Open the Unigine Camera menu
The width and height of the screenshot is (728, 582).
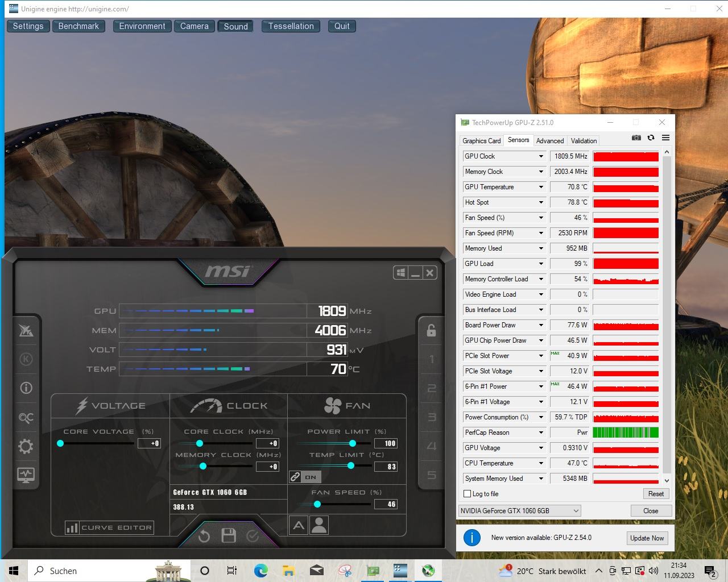point(195,26)
